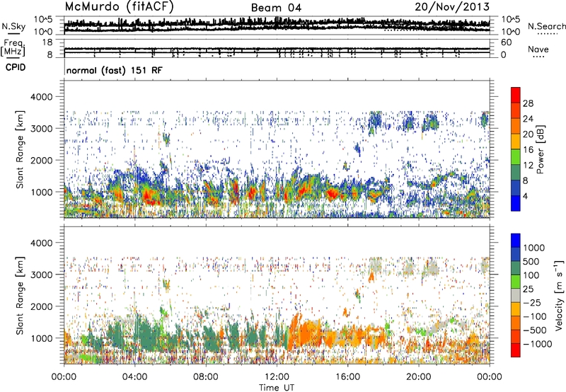The height and width of the screenshot is (392, 566).
Task: Click the solid line sample under N.Sky
Action: tap(13, 33)
